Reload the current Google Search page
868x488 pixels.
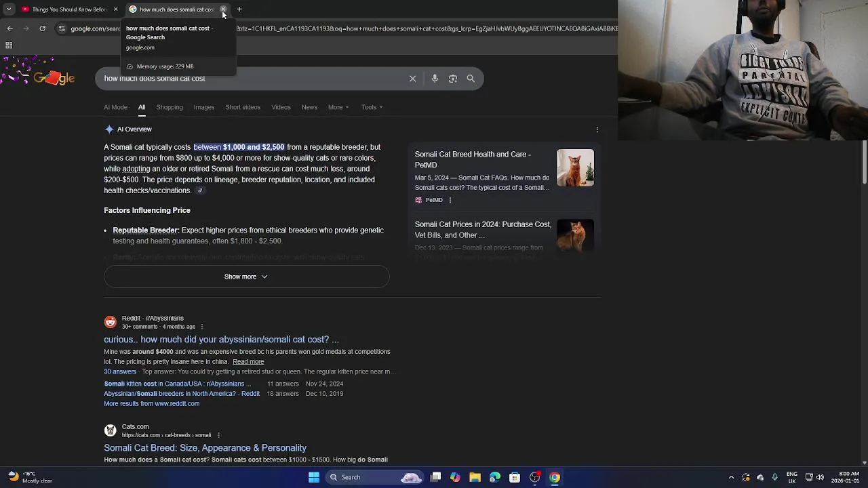click(x=42, y=28)
